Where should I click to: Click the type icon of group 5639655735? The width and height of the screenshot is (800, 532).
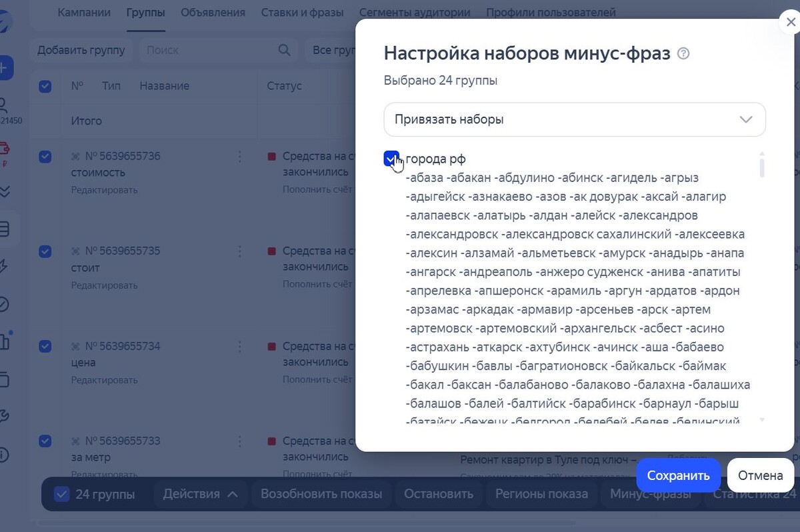click(x=75, y=251)
